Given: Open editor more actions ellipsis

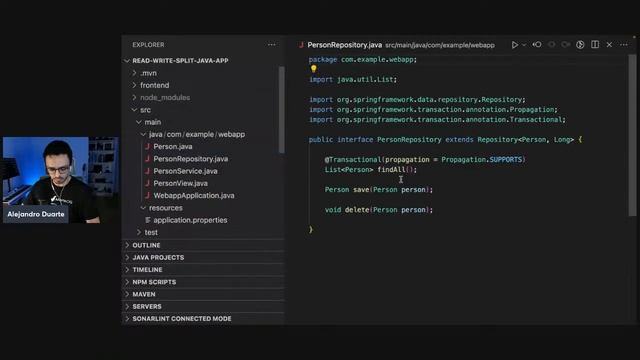Looking at the screenshot, I should (624, 45).
